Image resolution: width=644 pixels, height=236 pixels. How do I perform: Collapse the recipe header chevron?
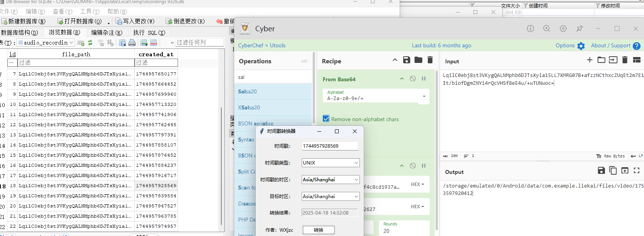(395, 60)
